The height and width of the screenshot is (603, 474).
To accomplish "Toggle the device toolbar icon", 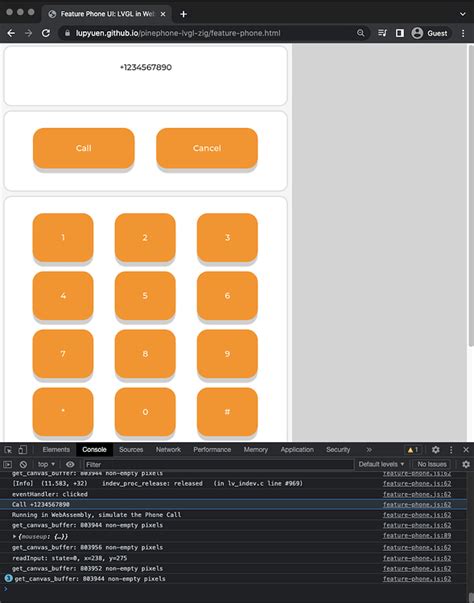I will tap(23, 450).
